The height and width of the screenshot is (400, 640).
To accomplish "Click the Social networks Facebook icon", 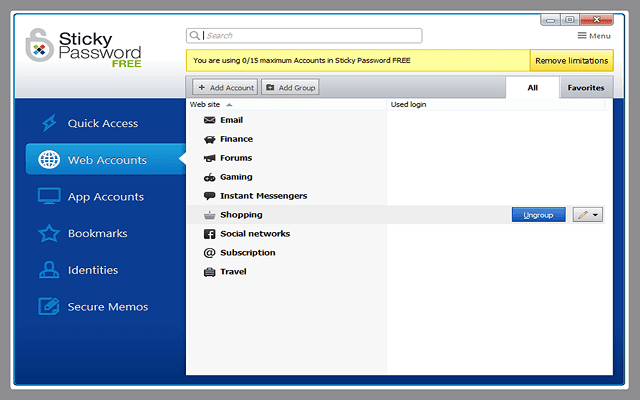I will pos(210,234).
